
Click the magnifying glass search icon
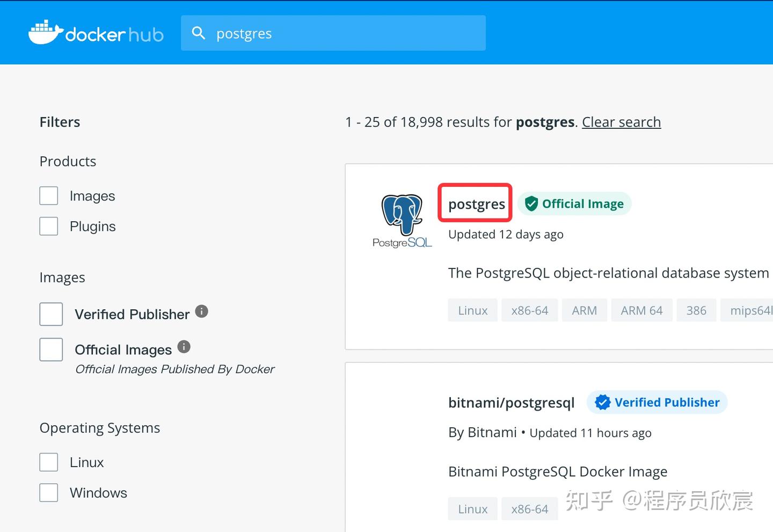(199, 33)
